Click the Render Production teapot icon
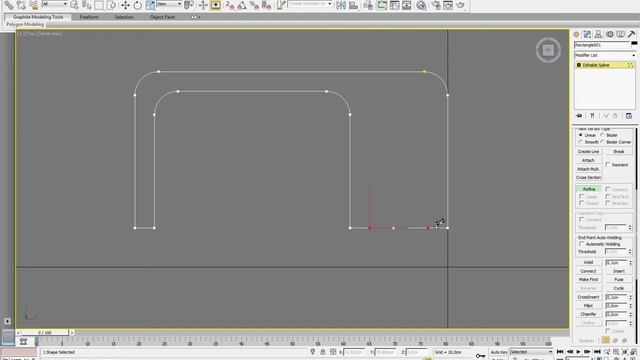The image size is (640, 360). click(x=461, y=5)
